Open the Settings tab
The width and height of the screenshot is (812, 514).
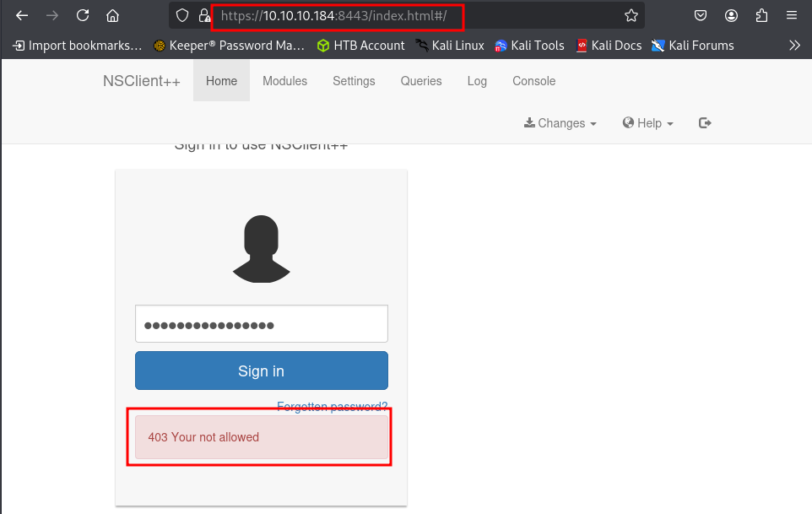[x=354, y=81]
